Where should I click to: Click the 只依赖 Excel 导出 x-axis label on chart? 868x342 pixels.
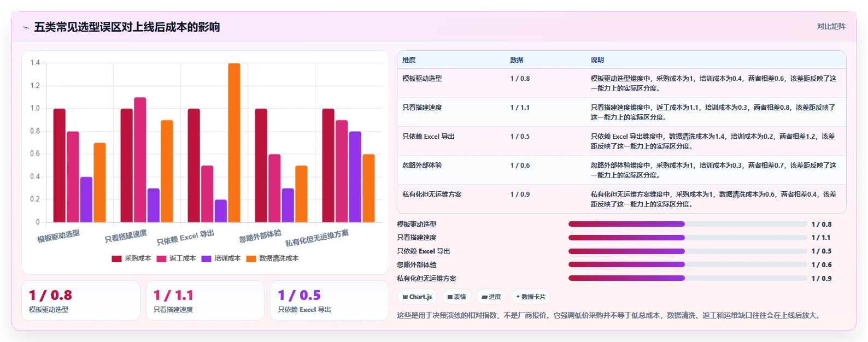[185, 237]
